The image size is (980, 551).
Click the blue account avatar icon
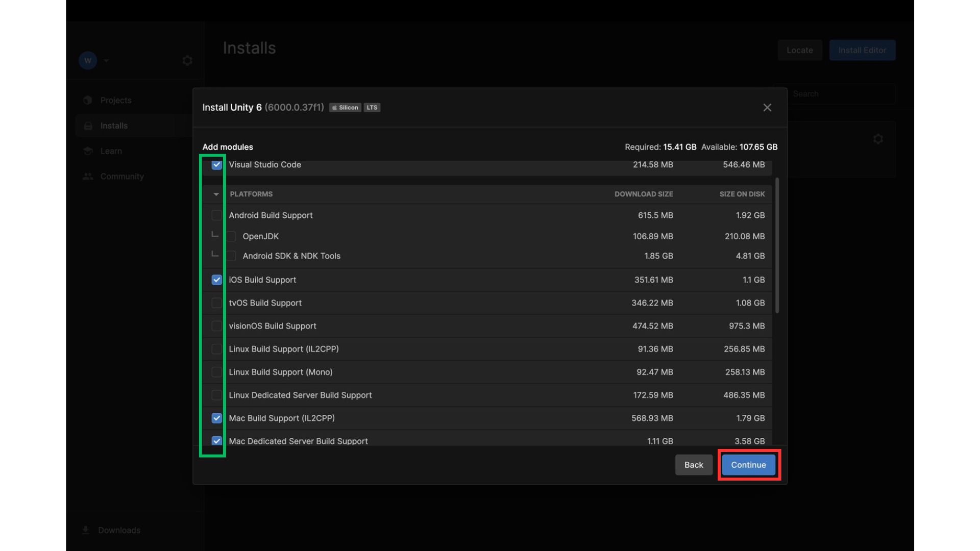[88, 61]
